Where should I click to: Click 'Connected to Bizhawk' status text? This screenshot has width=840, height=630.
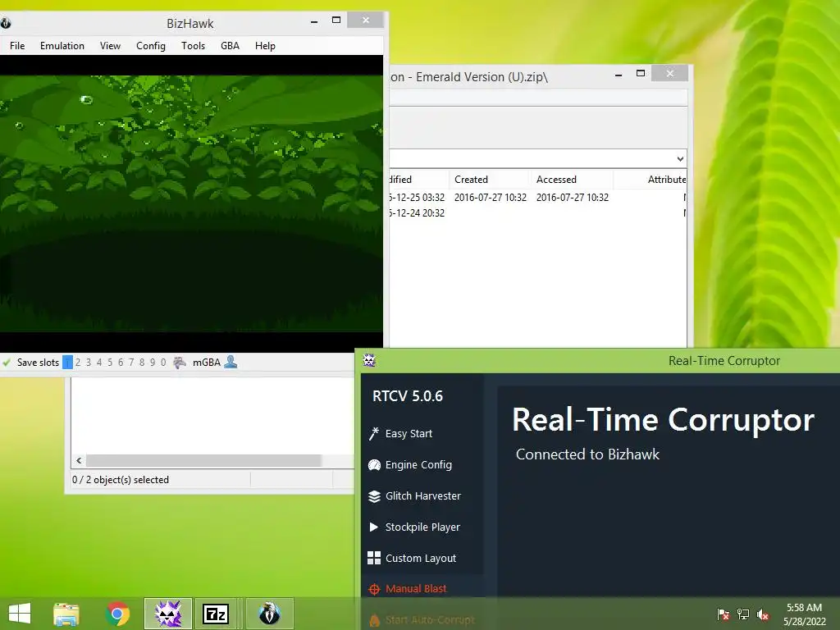pos(587,454)
